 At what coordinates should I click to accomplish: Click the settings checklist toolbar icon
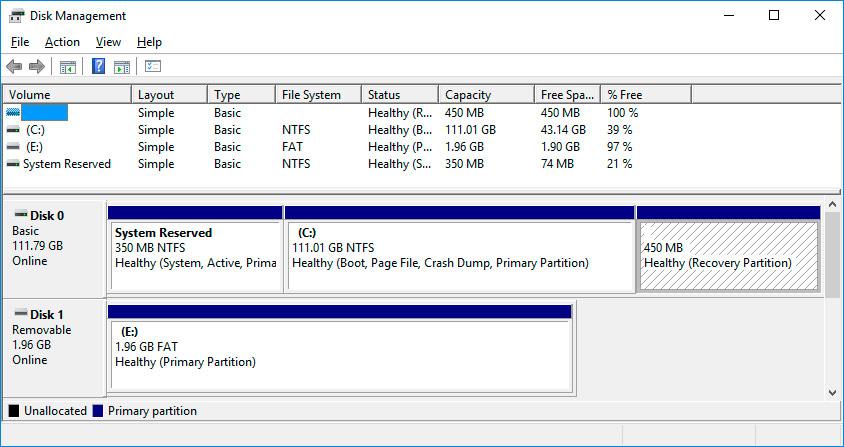153,67
